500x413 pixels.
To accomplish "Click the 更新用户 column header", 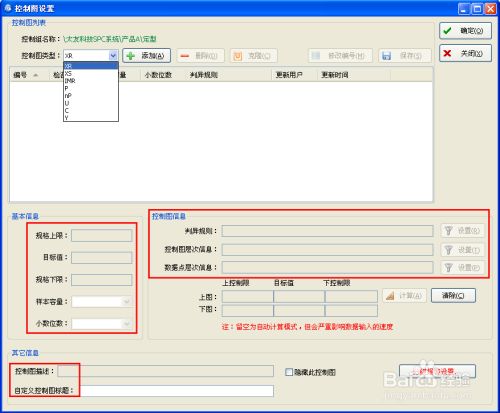I will pos(295,75).
